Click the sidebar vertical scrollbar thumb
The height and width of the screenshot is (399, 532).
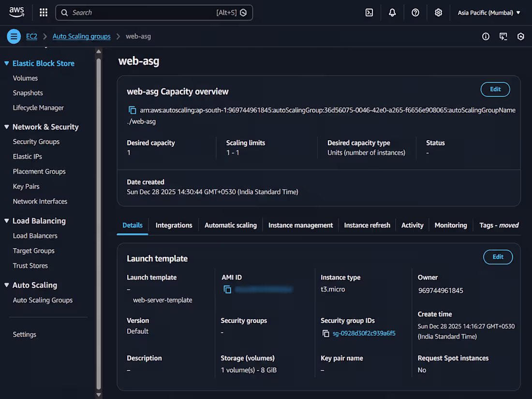click(99, 224)
